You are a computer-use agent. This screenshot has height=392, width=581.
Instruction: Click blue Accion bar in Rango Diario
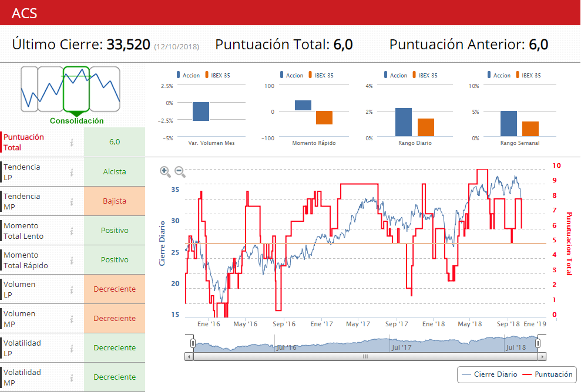[404, 122]
